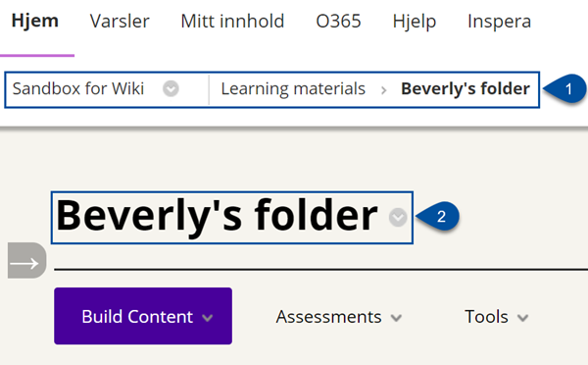The image size is (588, 365).
Task: Click the Sandbox for Wiki course link
Action: tap(78, 89)
